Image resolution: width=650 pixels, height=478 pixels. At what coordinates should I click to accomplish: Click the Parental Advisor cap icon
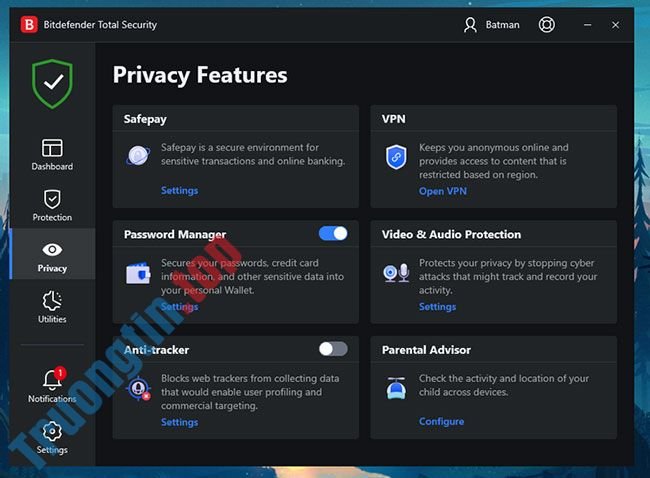396,388
